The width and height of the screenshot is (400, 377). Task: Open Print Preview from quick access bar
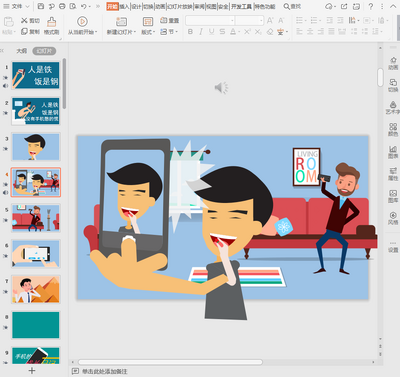(73, 6)
